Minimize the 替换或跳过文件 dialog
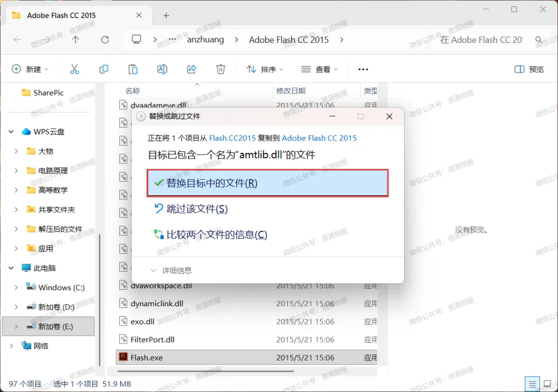 point(332,116)
